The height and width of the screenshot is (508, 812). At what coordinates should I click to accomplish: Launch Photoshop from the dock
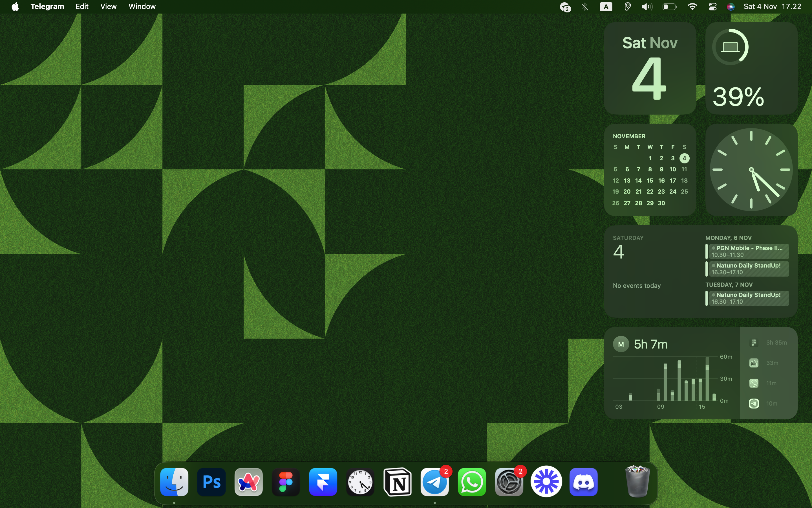point(211,482)
